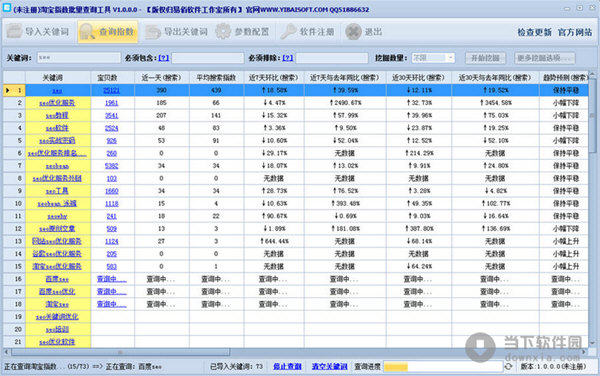Focus the 必须包含 input field
This screenshot has width=600, height=376.
click(207, 58)
